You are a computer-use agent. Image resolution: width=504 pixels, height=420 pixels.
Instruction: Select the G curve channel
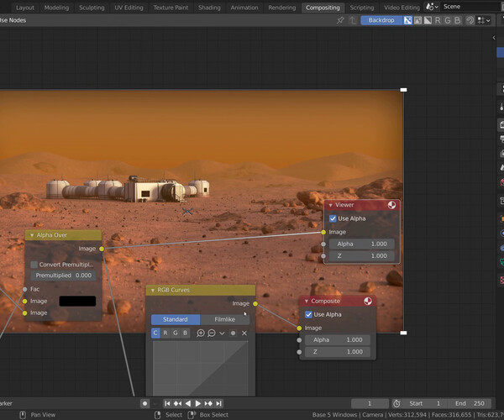pyautogui.click(x=176, y=333)
